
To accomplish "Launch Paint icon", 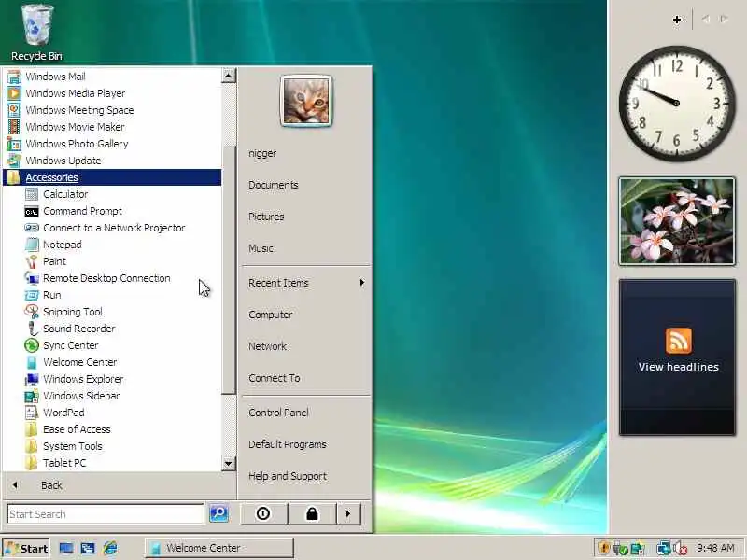I will pyautogui.click(x=32, y=261).
